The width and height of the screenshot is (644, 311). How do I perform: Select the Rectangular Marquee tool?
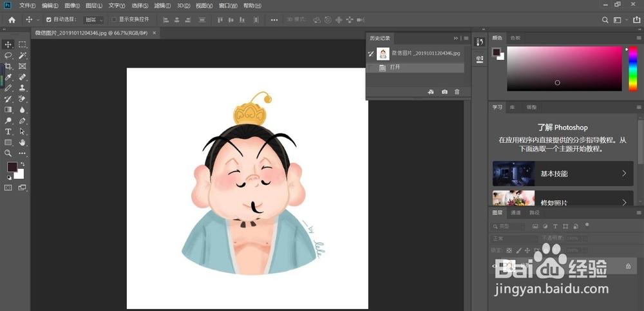coord(22,44)
